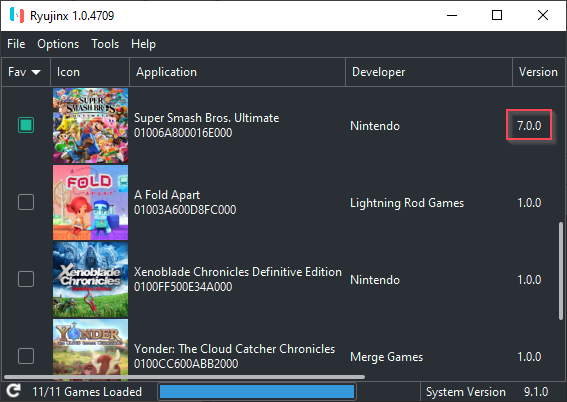
Task: Click the Ryujinx logo in title bar
Action: [x=17, y=15]
